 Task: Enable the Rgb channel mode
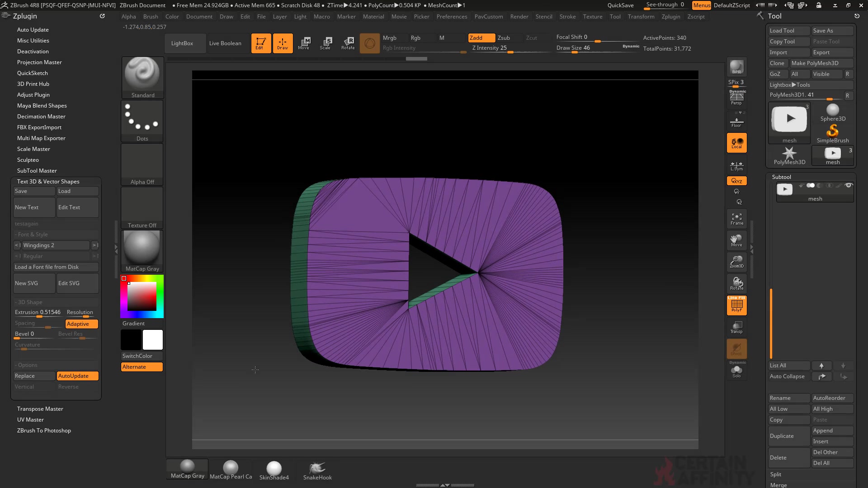422,38
